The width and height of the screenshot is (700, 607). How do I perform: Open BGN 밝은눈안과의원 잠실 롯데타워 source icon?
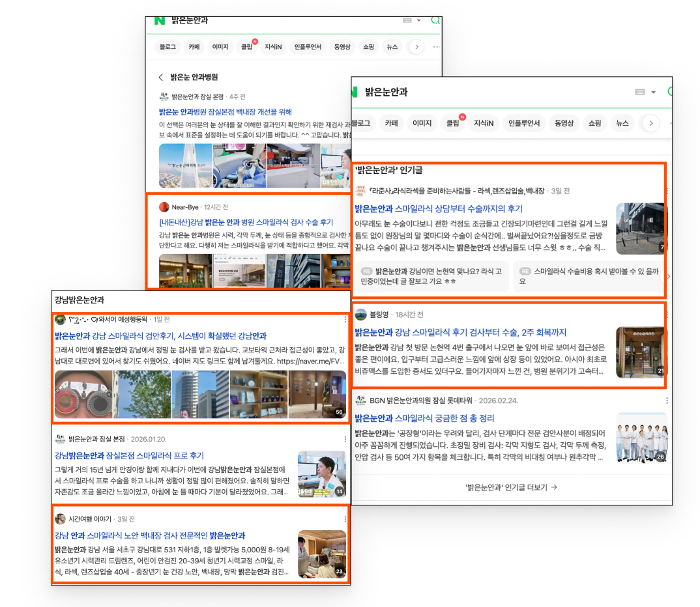click(x=360, y=401)
